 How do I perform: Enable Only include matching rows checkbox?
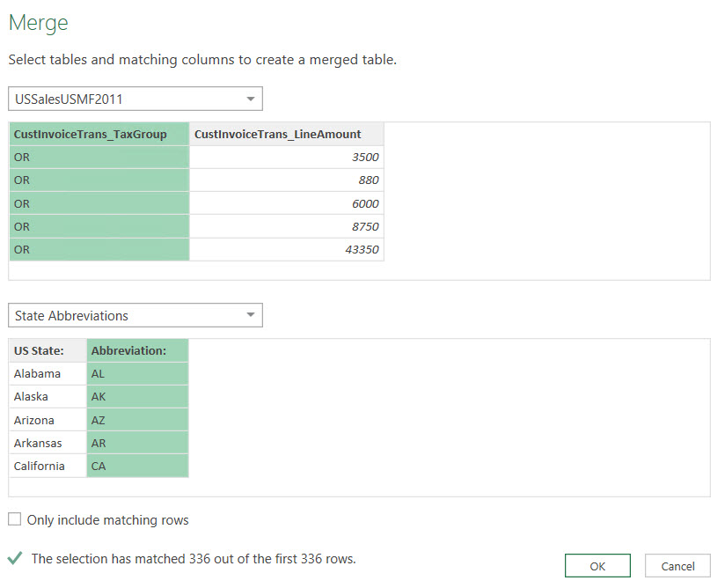click(x=15, y=520)
